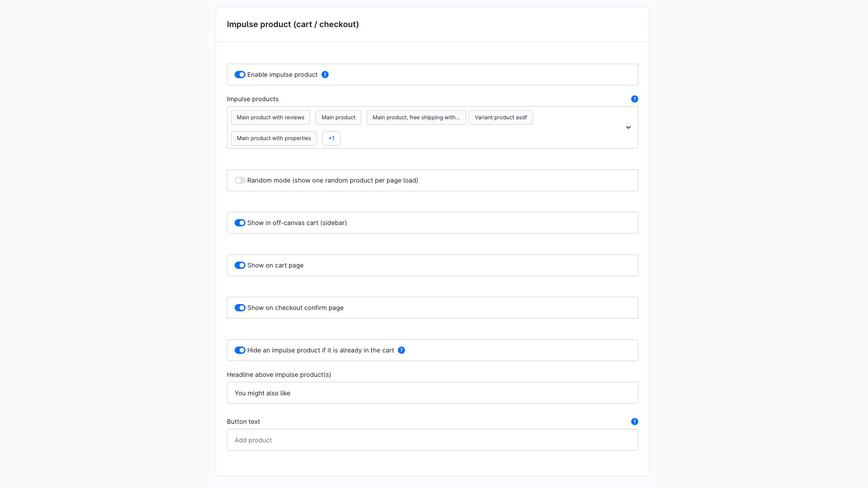
Task: Show more products via +1 tag
Action: point(331,138)
